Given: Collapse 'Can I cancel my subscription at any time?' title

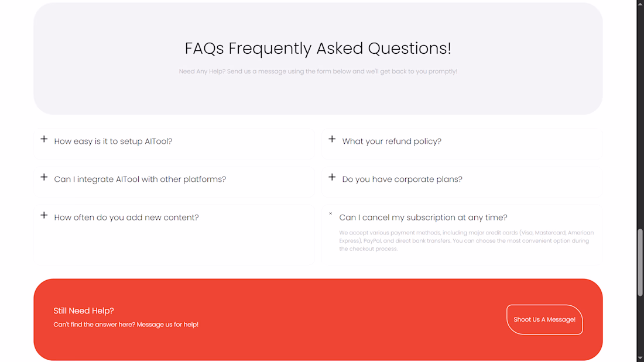Looking at the screenshot, I should (423, 217).
